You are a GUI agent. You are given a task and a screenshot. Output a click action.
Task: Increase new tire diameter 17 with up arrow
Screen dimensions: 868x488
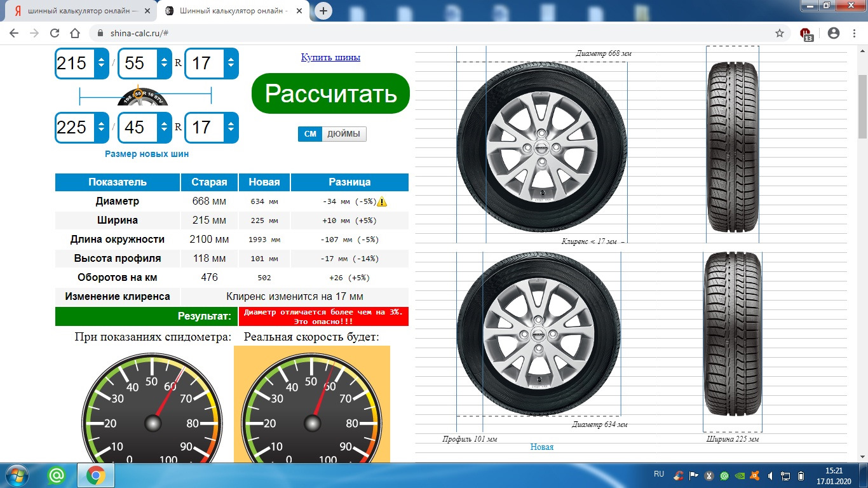point(231,123)
